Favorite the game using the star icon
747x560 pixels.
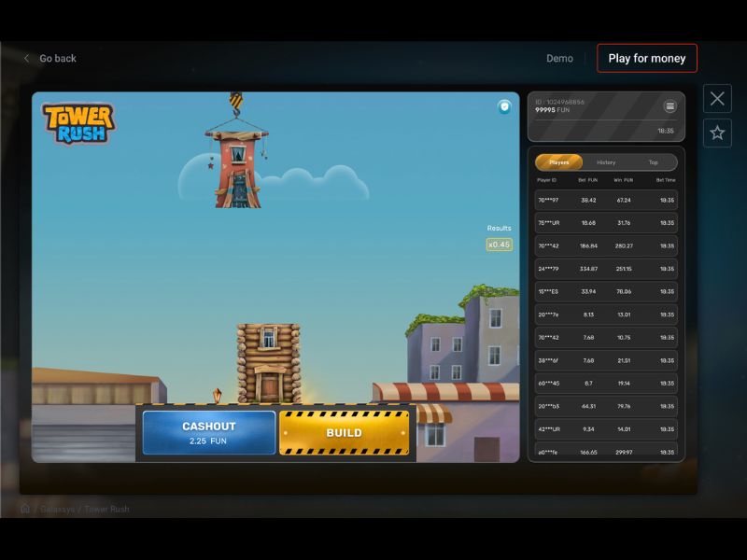pos(717,133)
